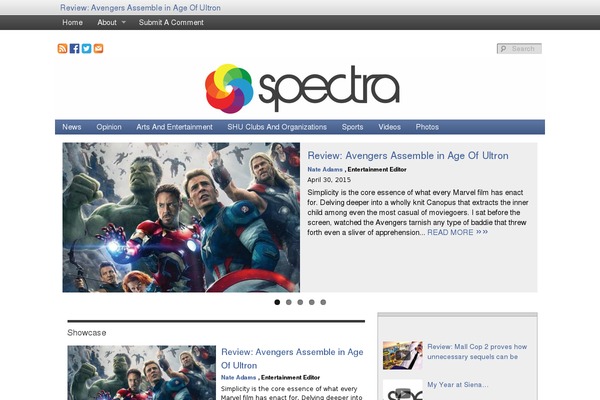Viewport: 600px width, 400px height.
Task: Click the search magnifier icon
Action: 504,49
